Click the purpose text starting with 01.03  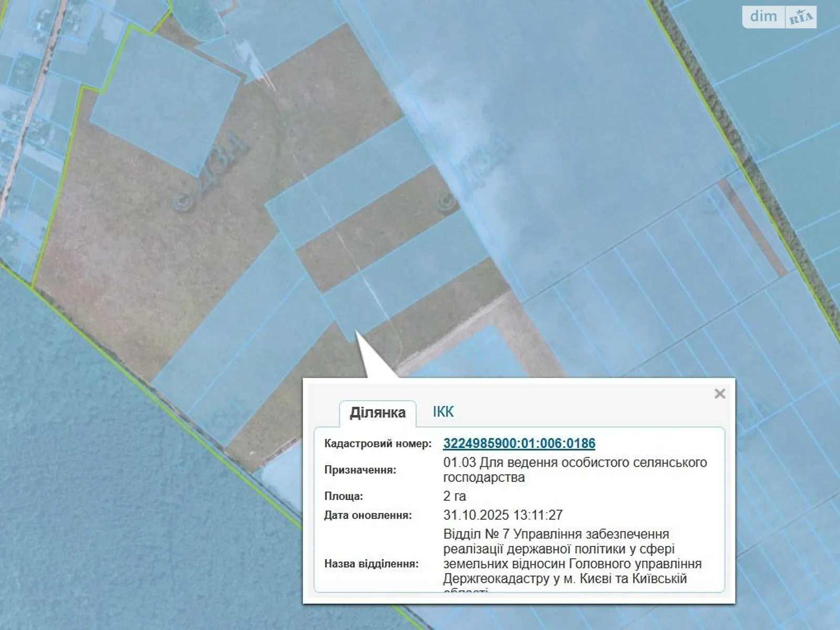point(574,470)
